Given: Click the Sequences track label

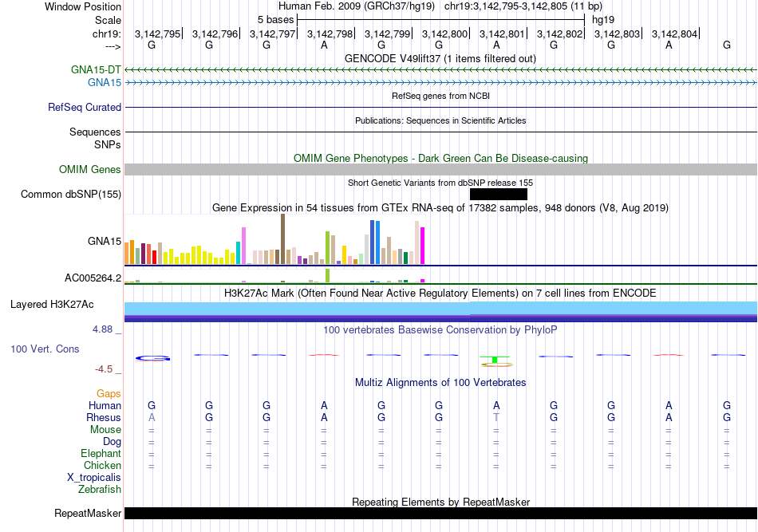Looking at the screenshot, I should click(x=95, y=132).
